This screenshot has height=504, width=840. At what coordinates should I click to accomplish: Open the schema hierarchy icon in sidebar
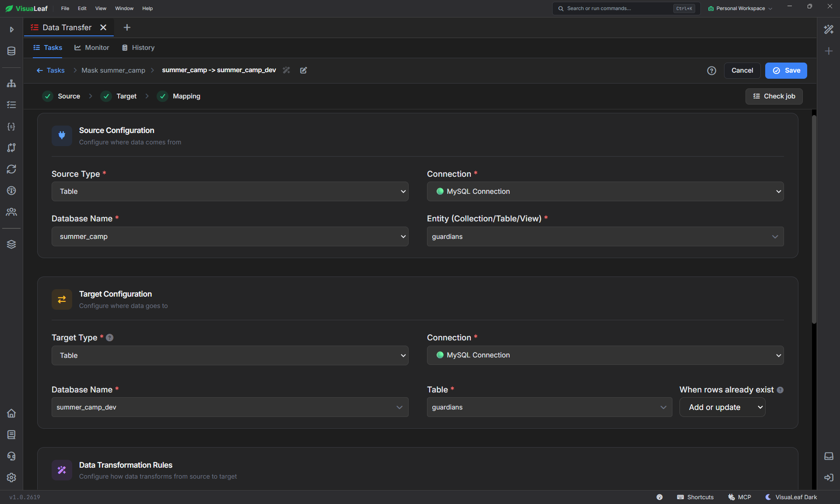11,83
